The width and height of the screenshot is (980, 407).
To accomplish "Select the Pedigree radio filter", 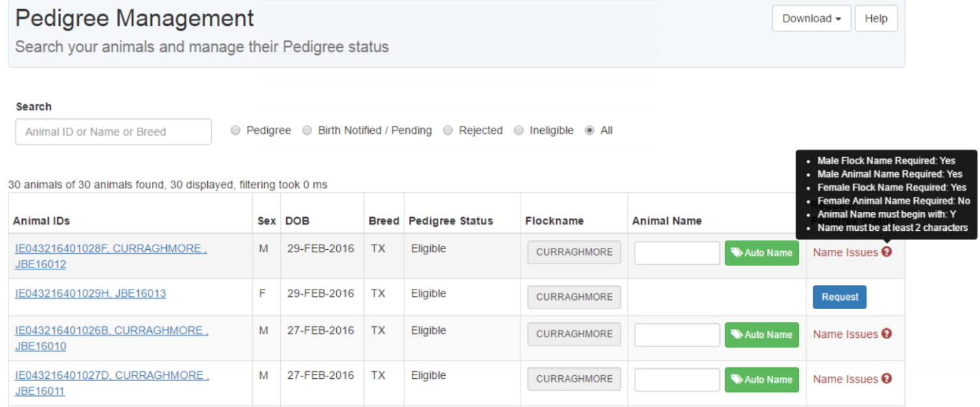I will click(x=236, y=130).
